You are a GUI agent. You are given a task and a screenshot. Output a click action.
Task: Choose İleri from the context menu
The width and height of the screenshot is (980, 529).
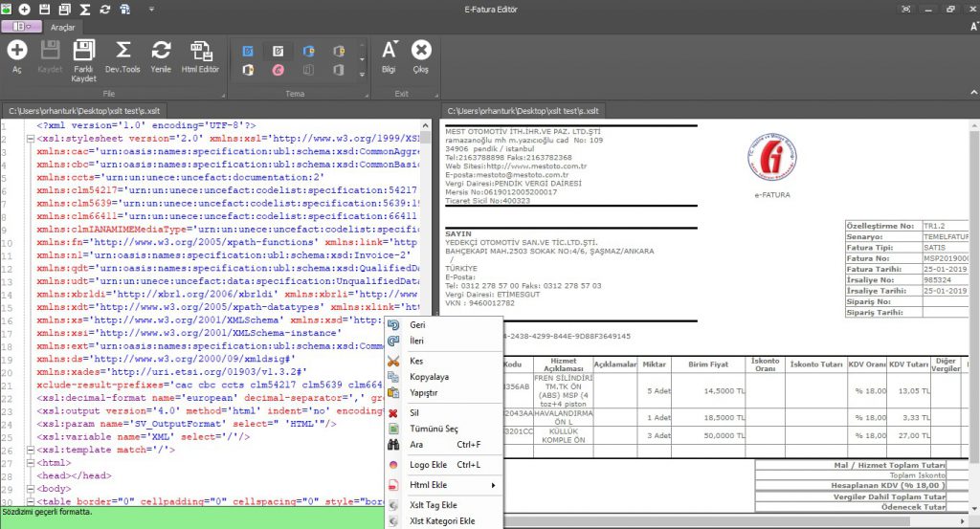tap(442, 341)
